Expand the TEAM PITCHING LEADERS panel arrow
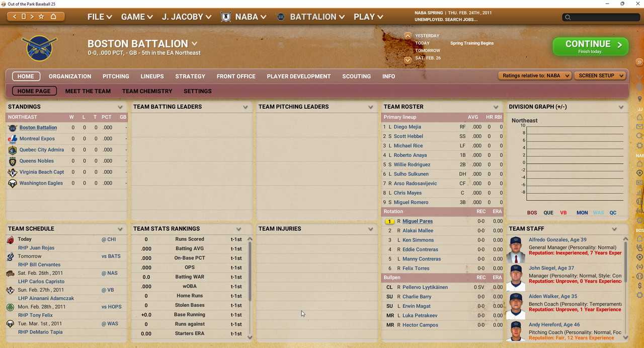This screenshot has height=348, width=644. click(x=371, y=107)
